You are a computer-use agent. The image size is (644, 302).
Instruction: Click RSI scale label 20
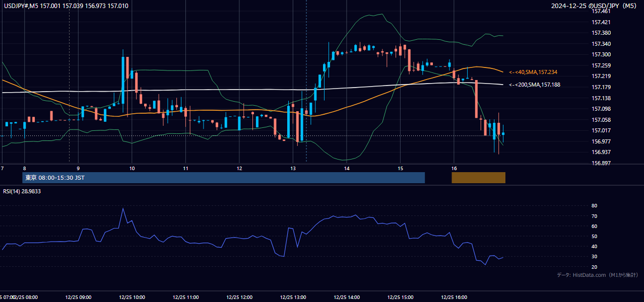click(x=595, y=267)
